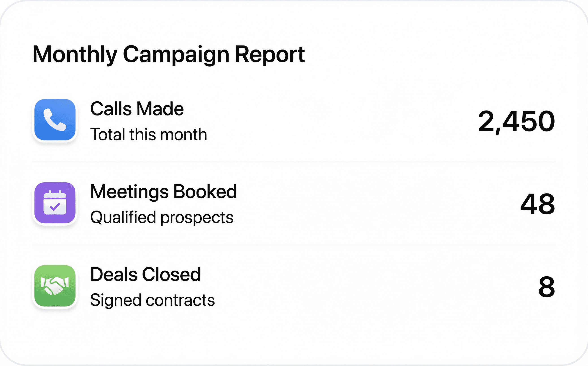Image resolution: width=588 pixels, height=366 pixels.
Task: Click divider line above Deals Closed row
Action: 294,244
